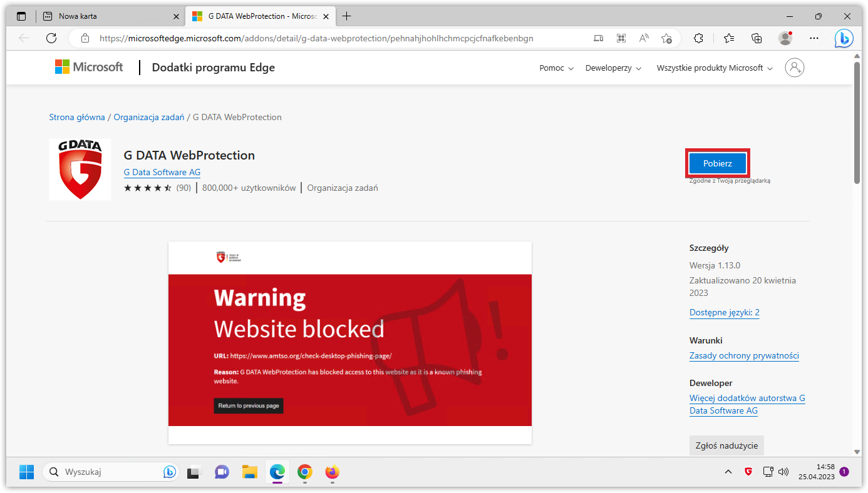Launch Chrome from the taskbar
Screen dimensions: 868x493
coord(305,472)
